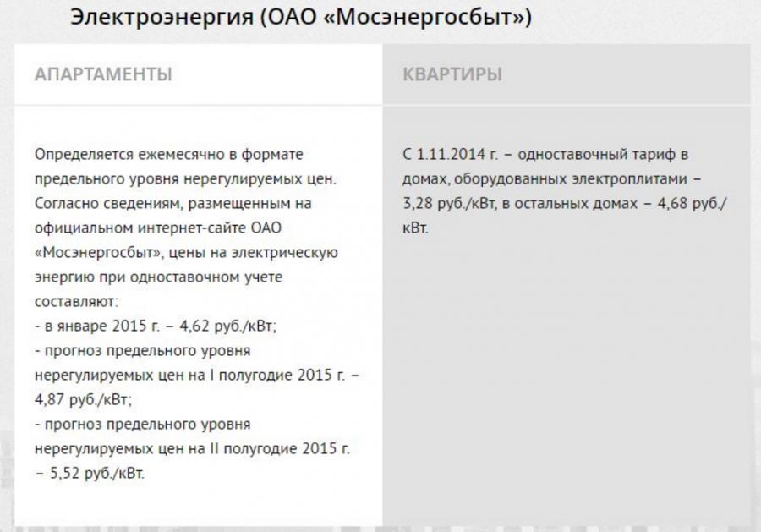Click the value '– 5,52 руб./кВт.'

pos(90,474)
